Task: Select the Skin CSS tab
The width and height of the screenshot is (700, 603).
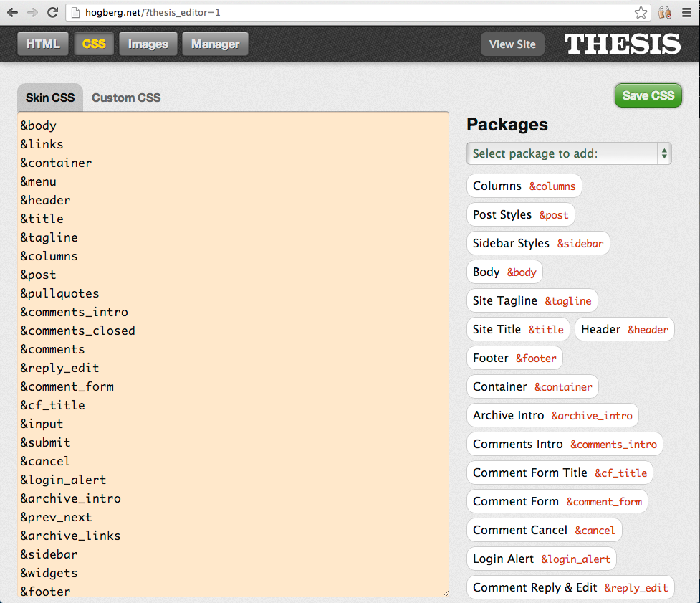Action: coord(50,98)
